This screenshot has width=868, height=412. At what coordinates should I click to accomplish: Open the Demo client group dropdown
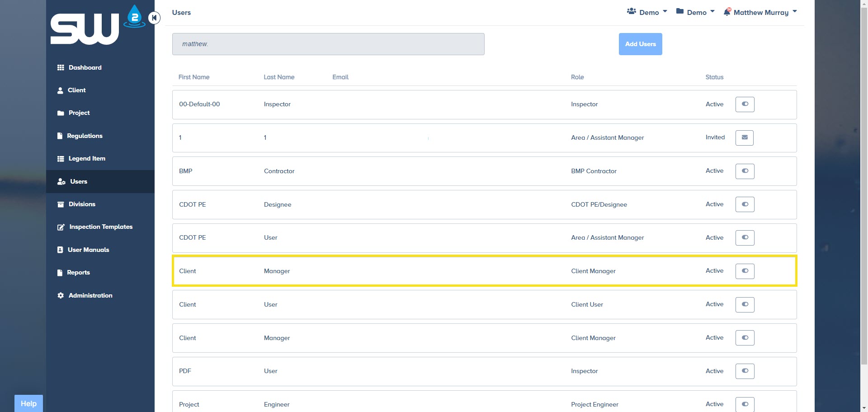(x=647, y=12)
